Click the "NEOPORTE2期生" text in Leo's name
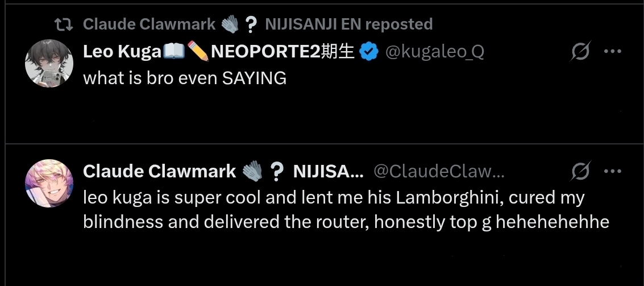644x286 pixels. click(282, 52)
